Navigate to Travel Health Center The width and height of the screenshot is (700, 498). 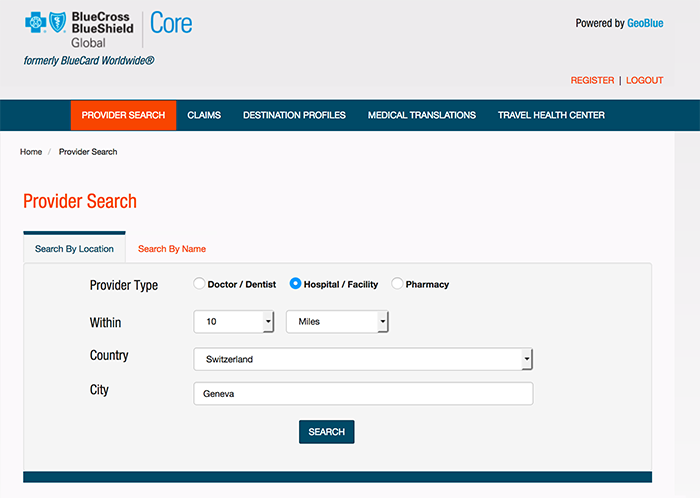click(551, 115)
